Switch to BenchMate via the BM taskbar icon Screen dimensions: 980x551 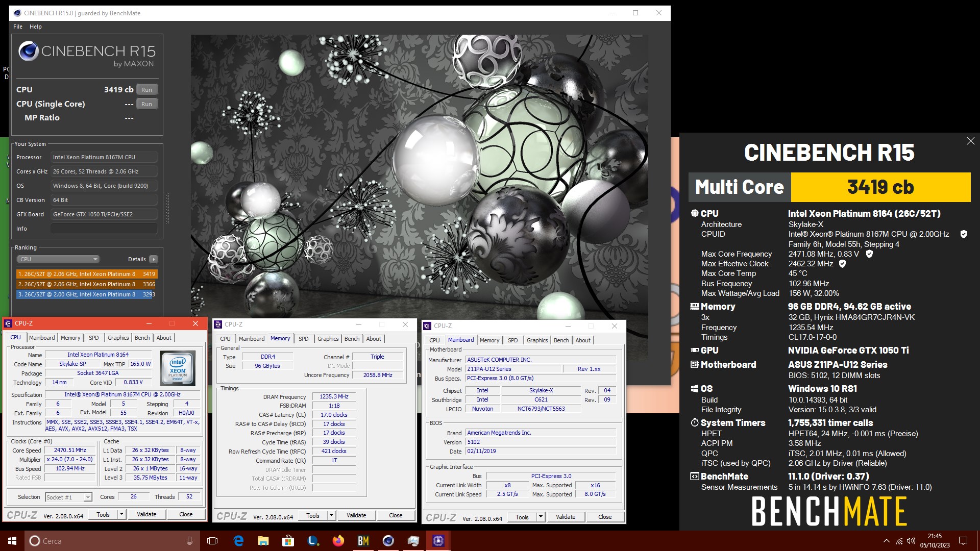[363, 541]
